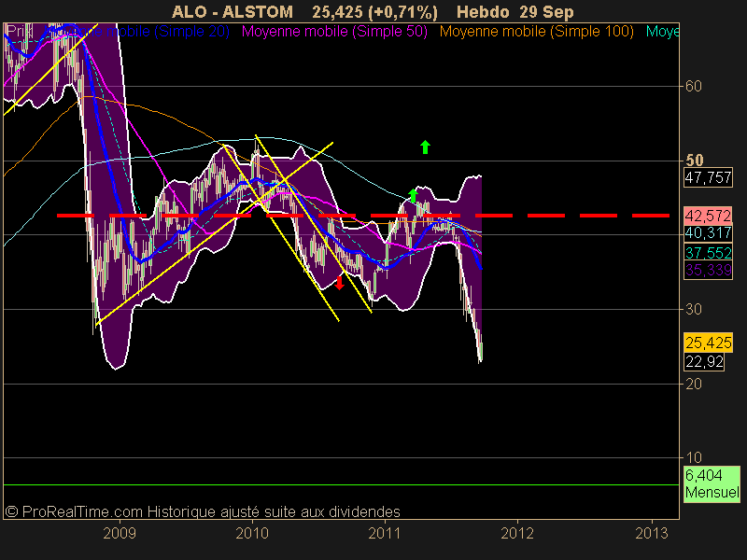Click the 10 price axis tick

pyautogui.click(x=693, y=457)
